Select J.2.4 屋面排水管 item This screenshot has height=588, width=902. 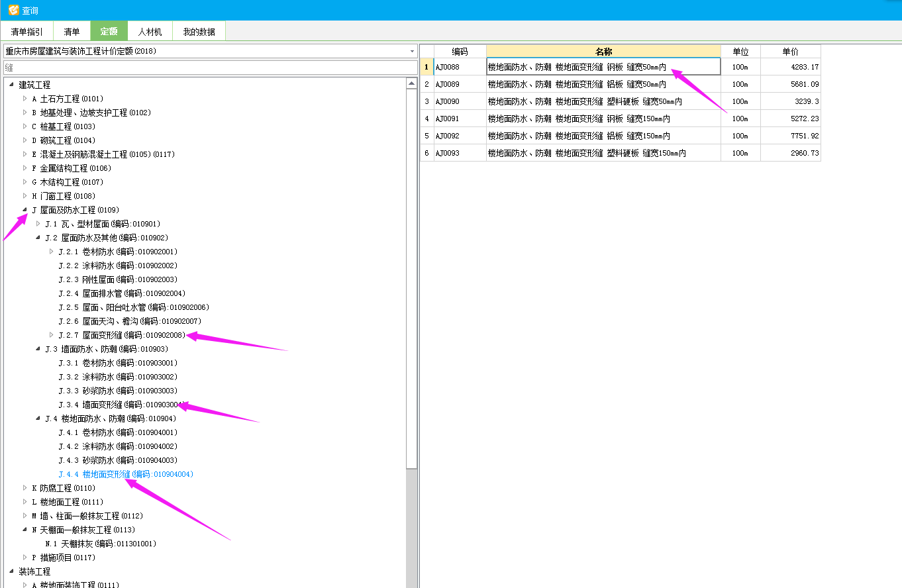tap(122, 293)
